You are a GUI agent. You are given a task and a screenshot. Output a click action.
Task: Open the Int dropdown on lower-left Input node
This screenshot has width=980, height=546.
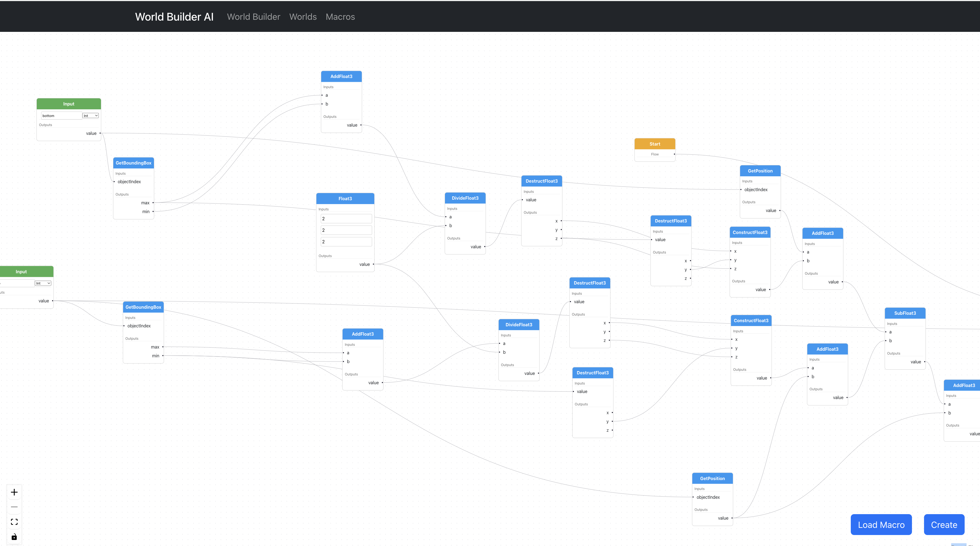pyautogui.click(x=43, y=283)
